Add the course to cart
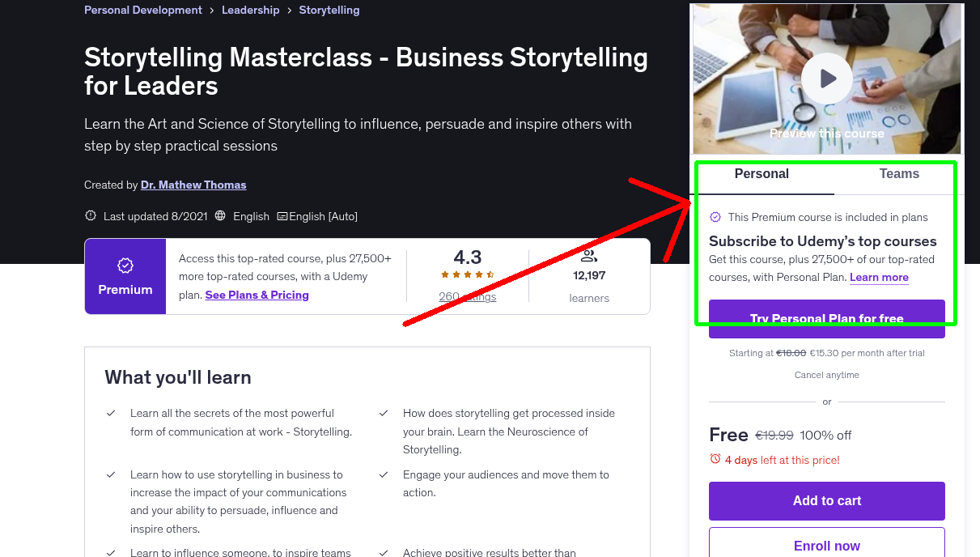 coord(827,501)
